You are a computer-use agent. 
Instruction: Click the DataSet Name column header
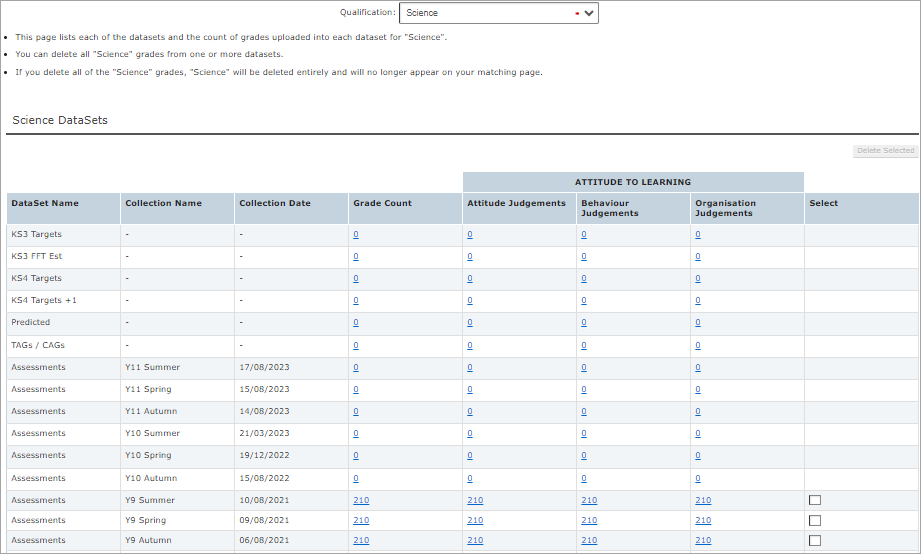(x=45, y=203)
